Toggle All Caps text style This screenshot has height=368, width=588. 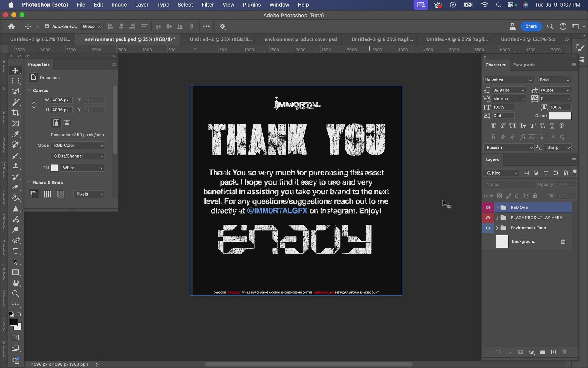(x=512, y=126)
